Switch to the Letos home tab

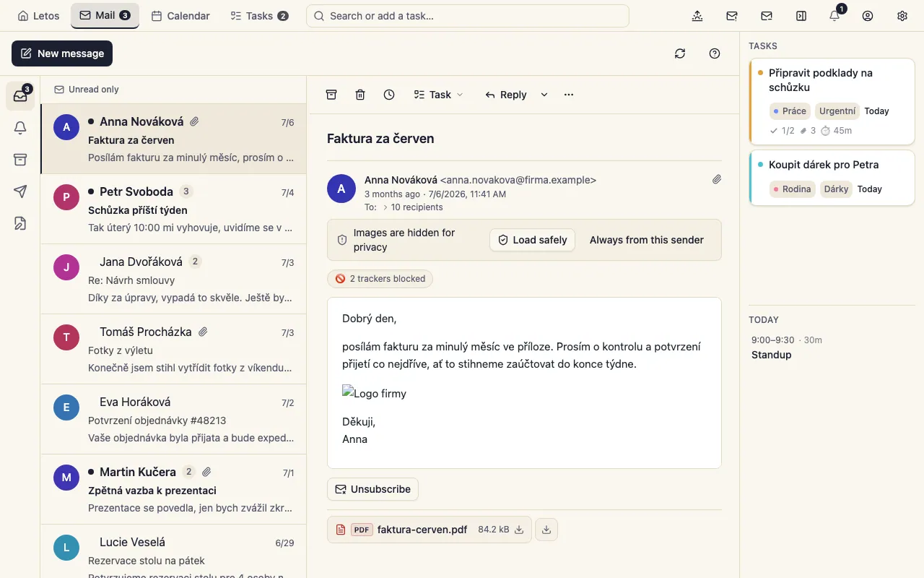coord(38,16)
